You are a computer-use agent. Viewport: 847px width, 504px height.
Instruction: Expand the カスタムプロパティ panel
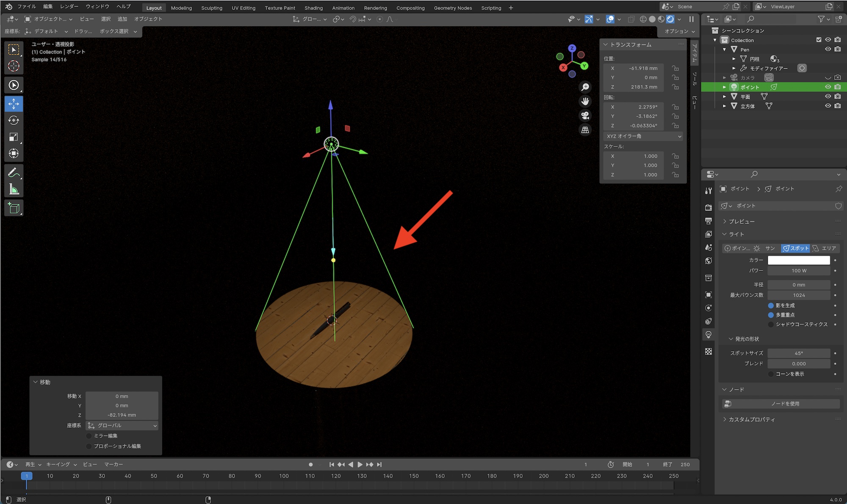pyautogui.click(x=751, y=419)
